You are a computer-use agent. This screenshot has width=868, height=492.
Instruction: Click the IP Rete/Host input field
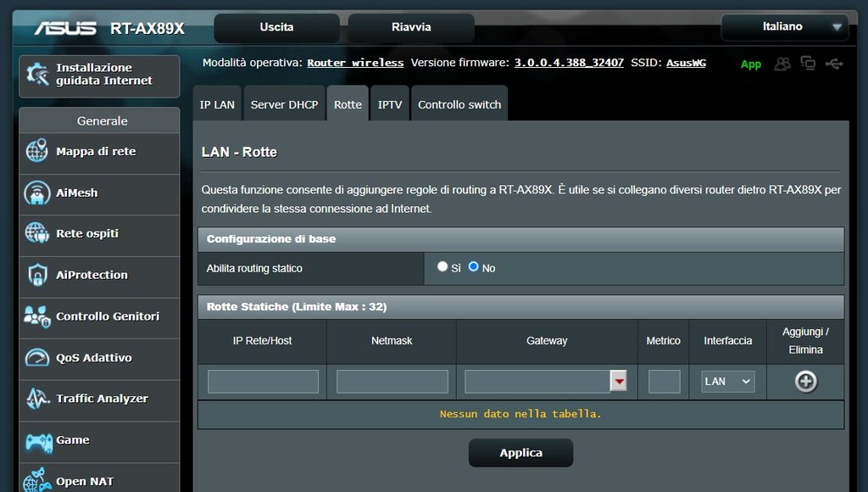click(x=263, y=382)
